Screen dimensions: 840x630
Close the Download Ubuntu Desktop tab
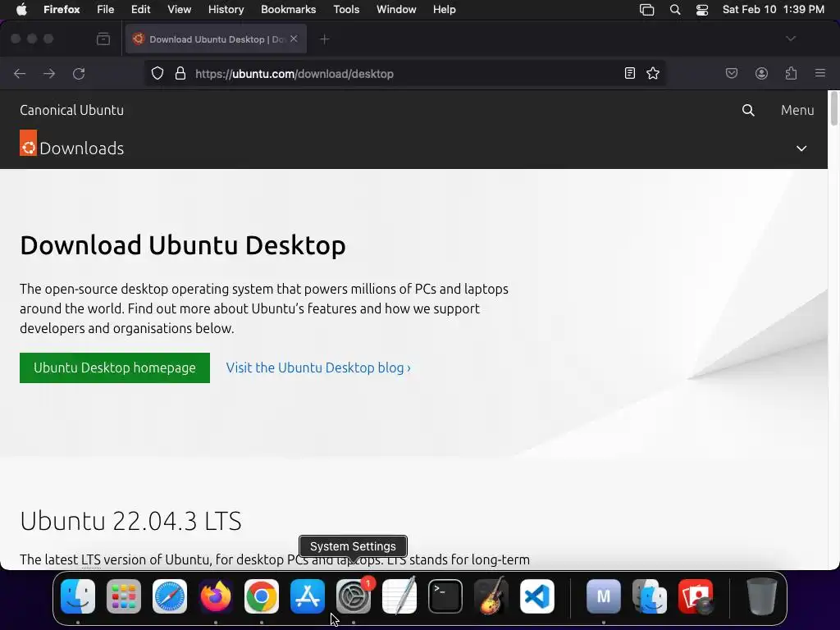point(294,39)
